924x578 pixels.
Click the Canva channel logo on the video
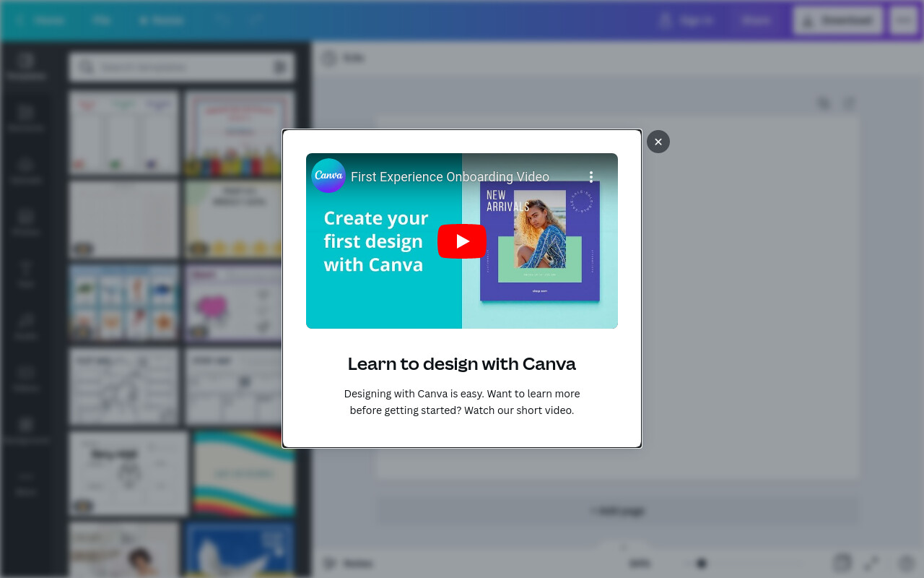[x=328, y=176]
